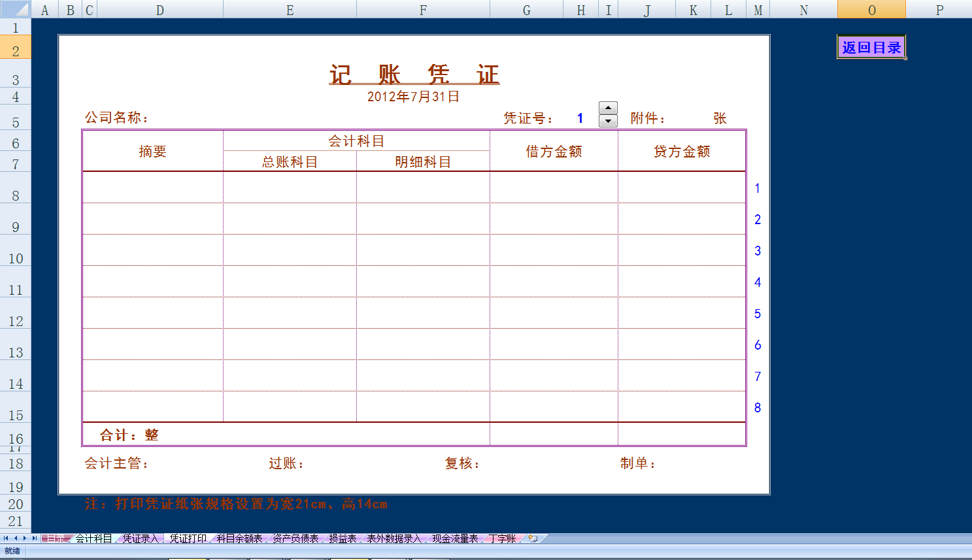
Task: Select column E header
Action: click(290, 9)
